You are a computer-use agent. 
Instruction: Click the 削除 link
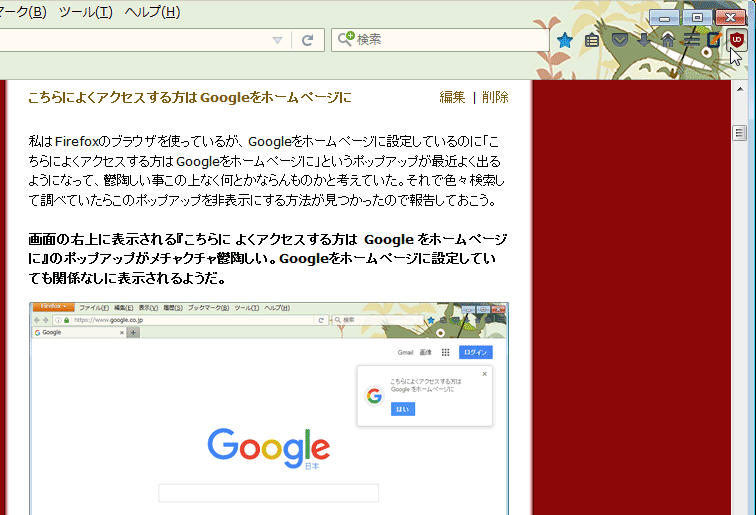pyautogui.click(x=495, y=97)
